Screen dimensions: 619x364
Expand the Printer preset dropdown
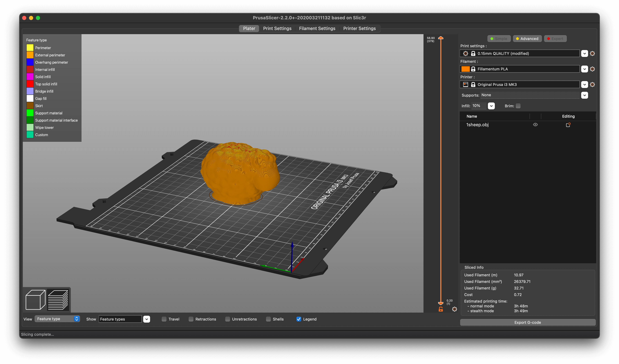[584, 84]
